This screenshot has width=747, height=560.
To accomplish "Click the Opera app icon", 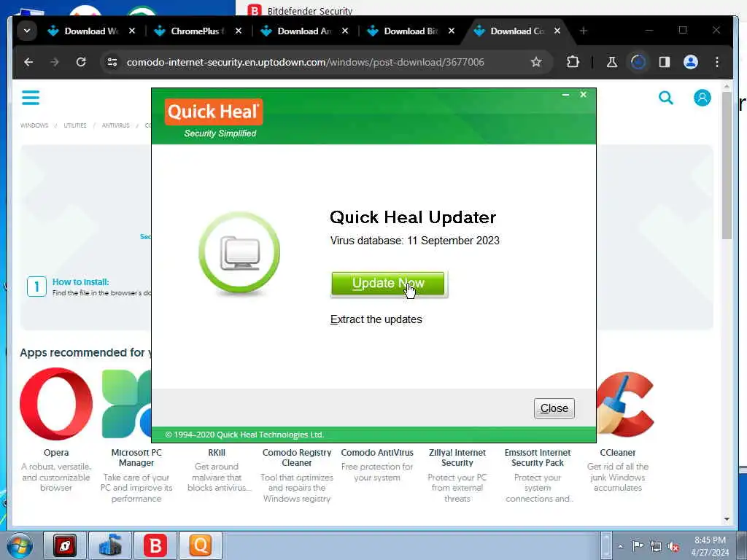I will 56,404.
